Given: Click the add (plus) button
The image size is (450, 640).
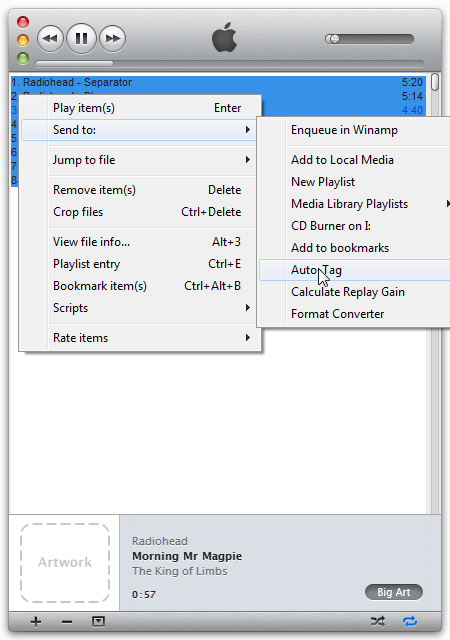Looking at the screenshot, I should 36,622.
